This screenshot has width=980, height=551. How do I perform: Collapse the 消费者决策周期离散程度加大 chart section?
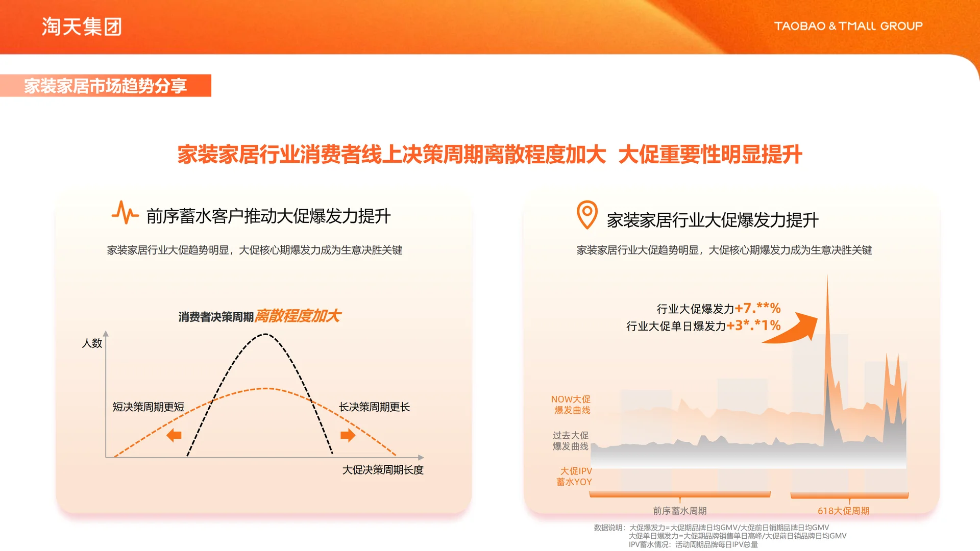click(260, 316)
